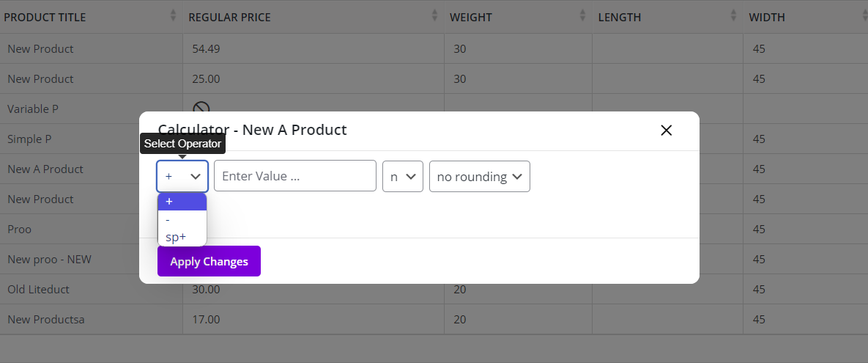Open the 'n' unit type dropdown
This screenshot has height=363, width=868.
coord(402,176)
